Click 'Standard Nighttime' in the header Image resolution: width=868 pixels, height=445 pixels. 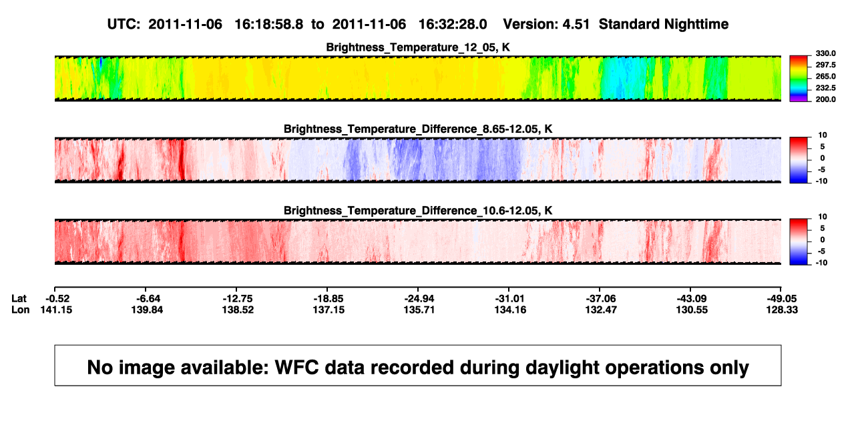pyautogui.click(x=664, y=24)
